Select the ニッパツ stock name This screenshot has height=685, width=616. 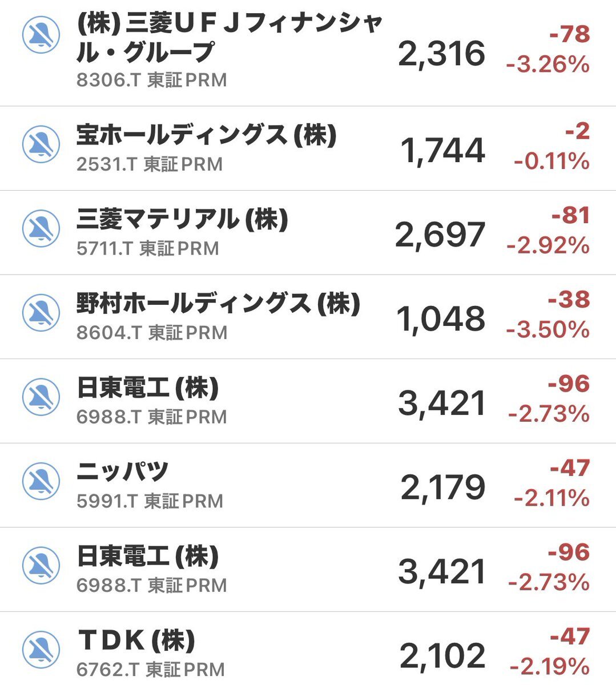pyautogui.click(x=122, y=472)
